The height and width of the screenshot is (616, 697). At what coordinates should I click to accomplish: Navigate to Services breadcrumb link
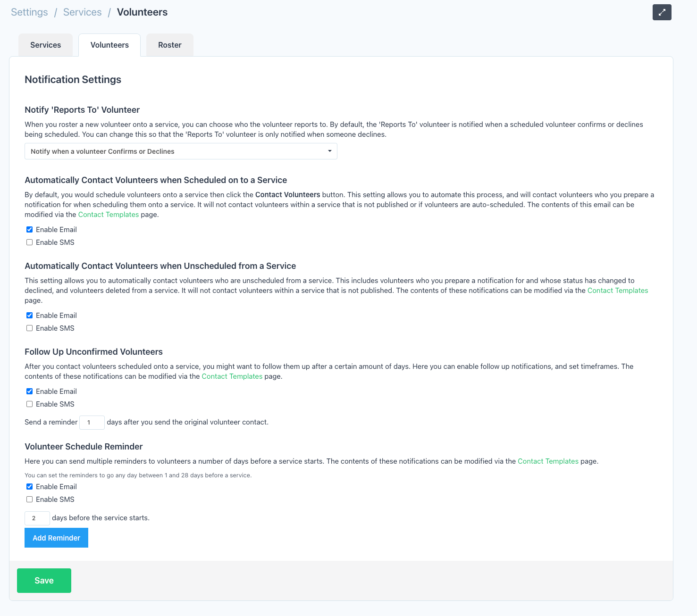point(82,12)
